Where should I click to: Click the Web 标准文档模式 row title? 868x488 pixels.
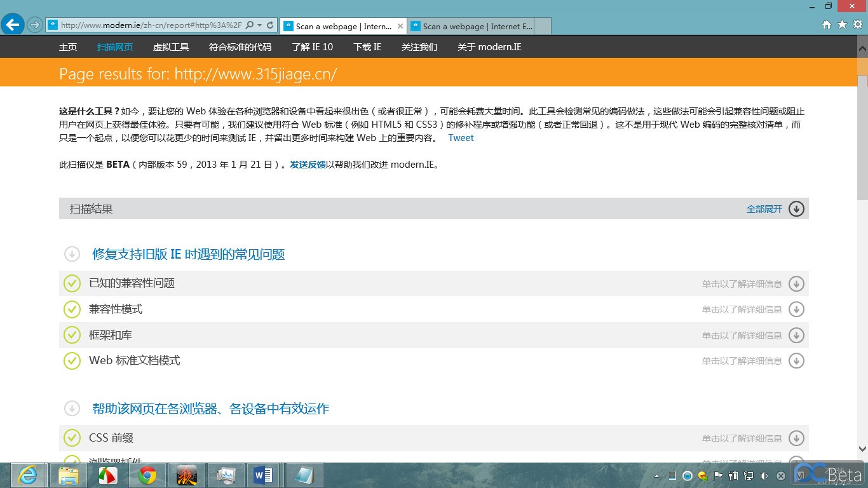click(135, 361)
